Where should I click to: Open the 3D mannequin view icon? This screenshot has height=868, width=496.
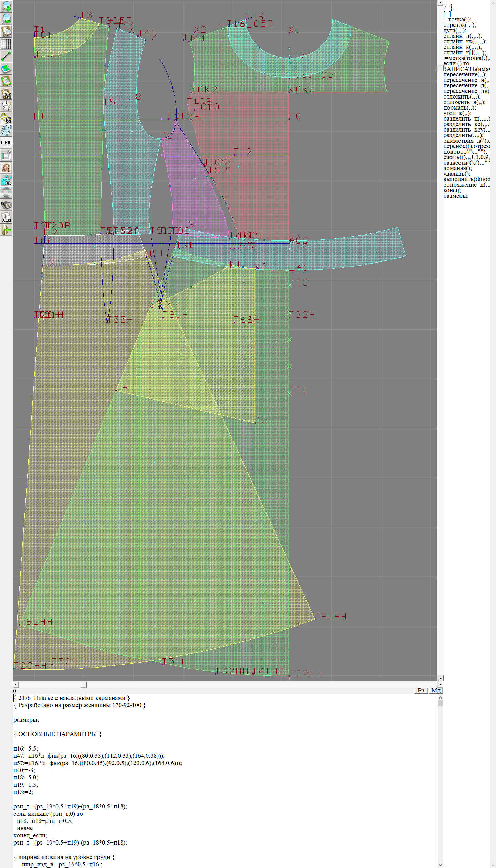[x=6, y=180]
